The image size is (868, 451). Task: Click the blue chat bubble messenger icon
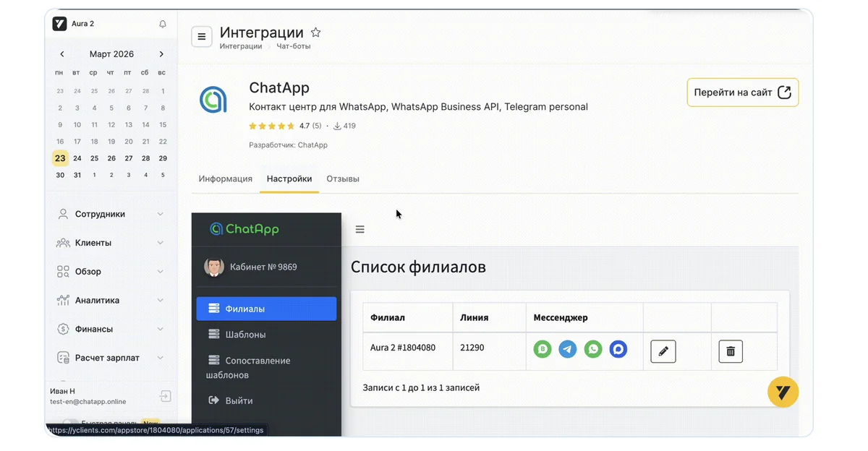(x=618, y=350)
